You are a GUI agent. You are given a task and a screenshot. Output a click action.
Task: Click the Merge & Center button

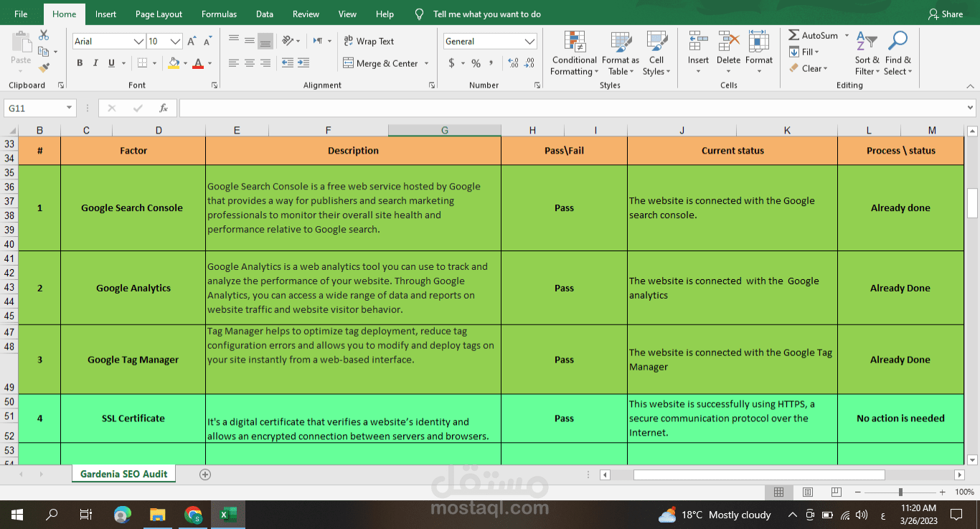click(x=380, y=63)
